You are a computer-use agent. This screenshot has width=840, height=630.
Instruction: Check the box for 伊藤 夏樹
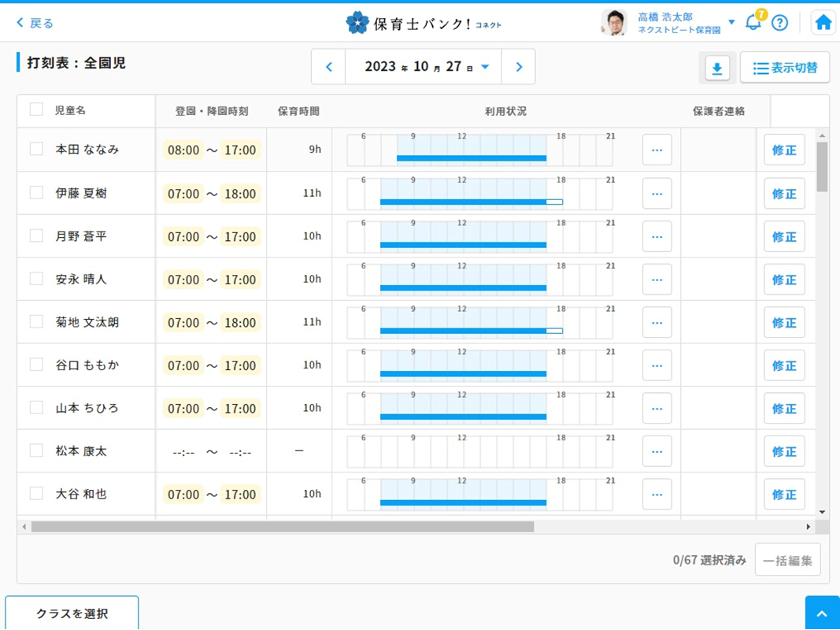[x=36, y=193]
